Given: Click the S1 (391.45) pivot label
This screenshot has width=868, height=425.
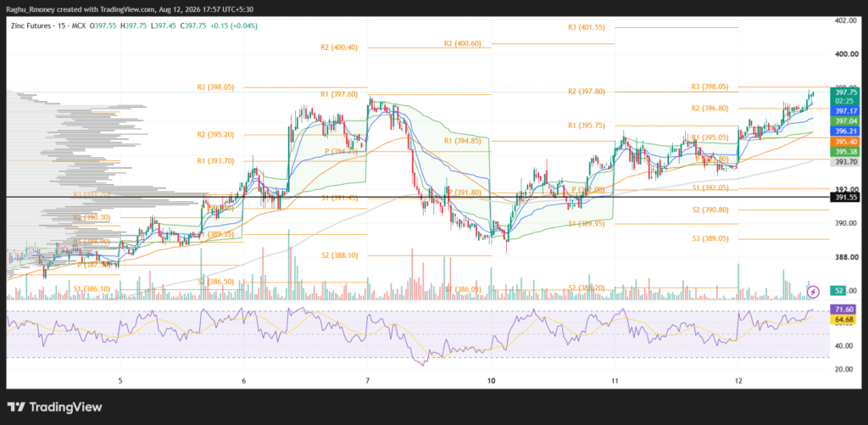Looking at the screenshot, I should [340, 198].
